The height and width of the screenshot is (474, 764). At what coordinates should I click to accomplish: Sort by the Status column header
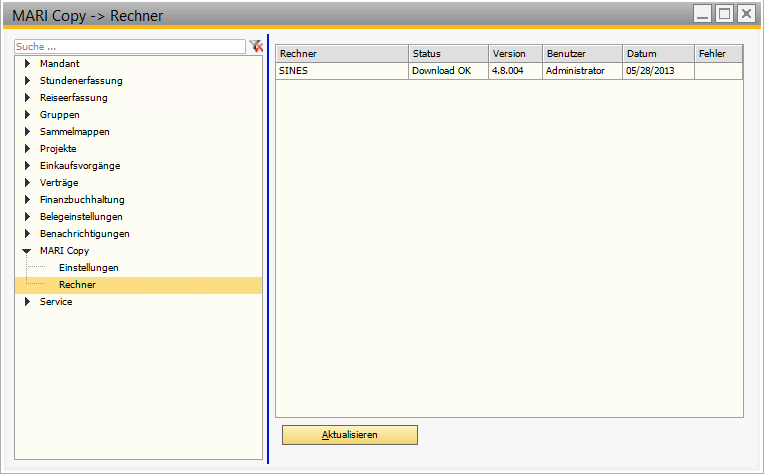coord(448,54)
